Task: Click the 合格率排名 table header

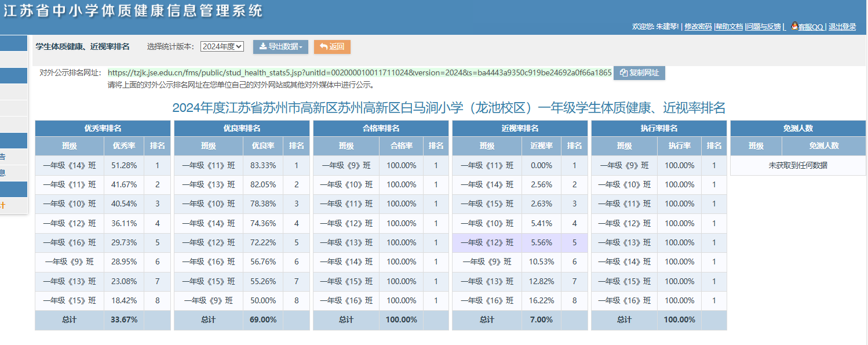Action: pyautogui.click(x=381, y=128)
